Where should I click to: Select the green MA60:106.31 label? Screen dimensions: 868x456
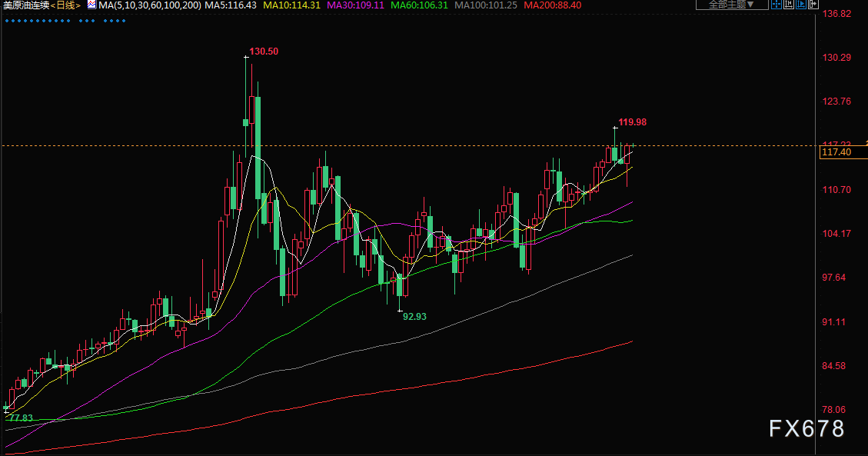tap(419, 5)
